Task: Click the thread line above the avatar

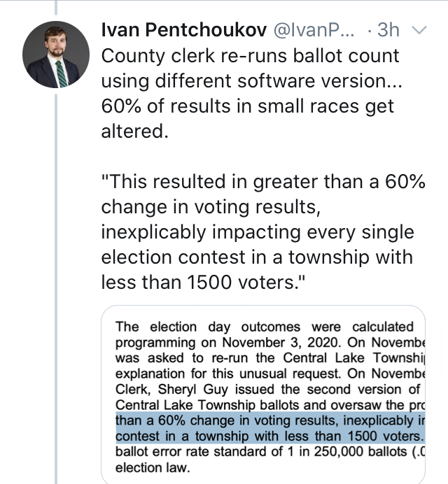Action: click(x=56, y=8)
